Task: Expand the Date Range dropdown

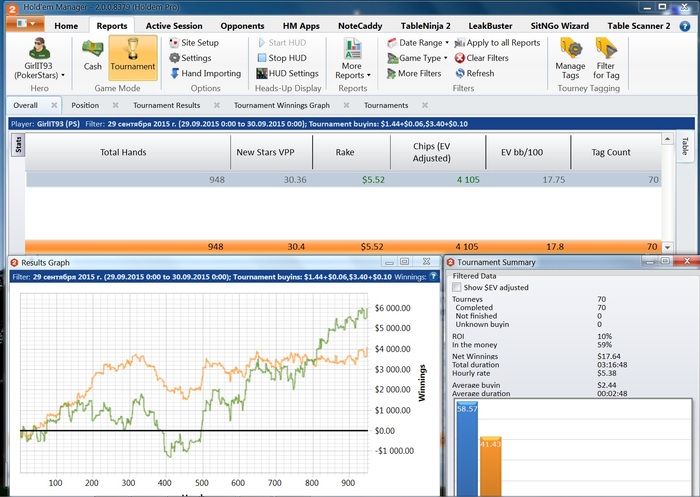Action: (422, 43)
